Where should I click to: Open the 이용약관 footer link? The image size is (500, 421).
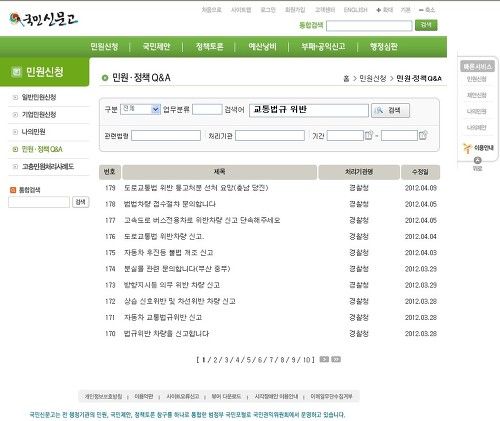coord(144,397)
